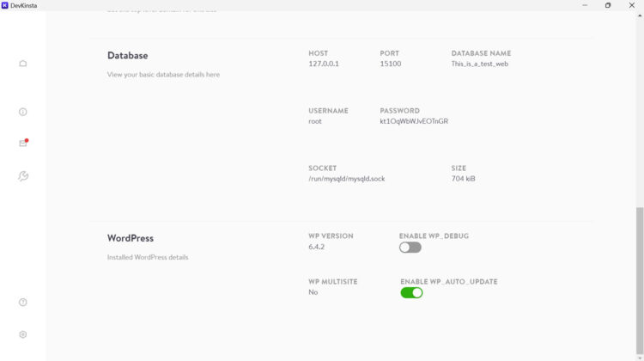
Task: Click the site info icon in sidebar
Action: (23, 112)
